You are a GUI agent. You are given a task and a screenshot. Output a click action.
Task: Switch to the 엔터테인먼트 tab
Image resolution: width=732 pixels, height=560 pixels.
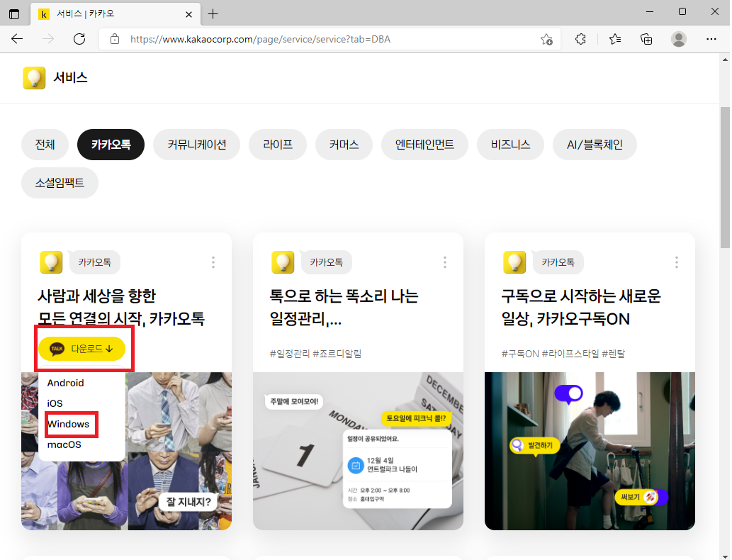[424, 145]
